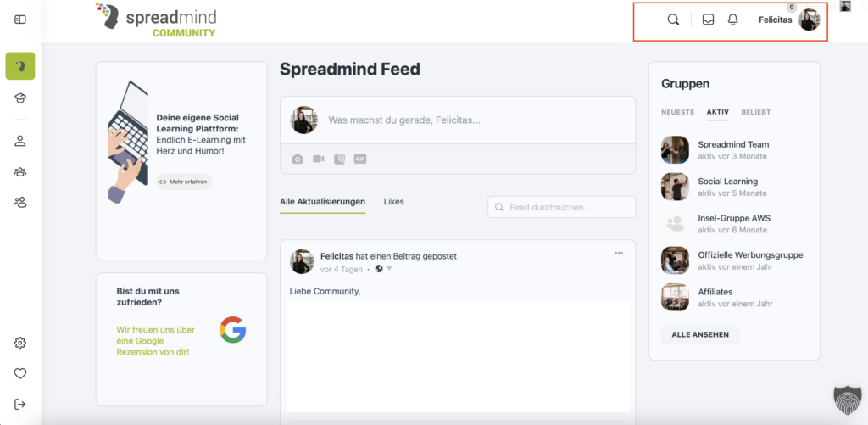Open the messages inbox icon

point(709,20)
